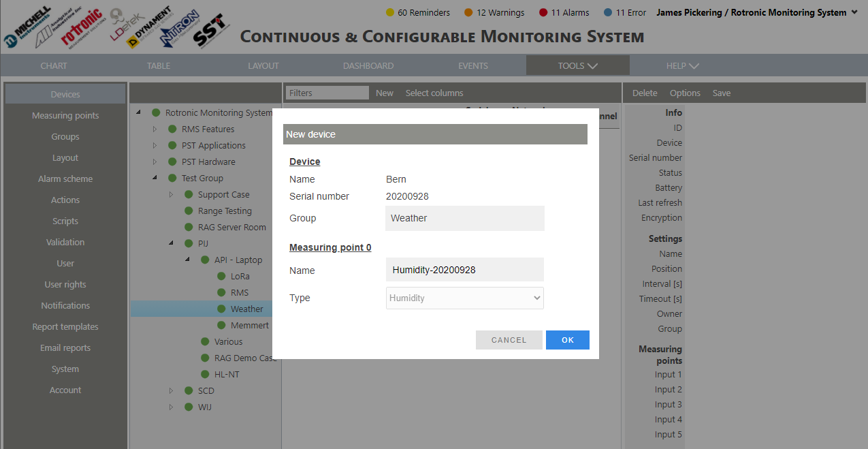
Task: Click Save in the details panel
Action: coord(722,93)
